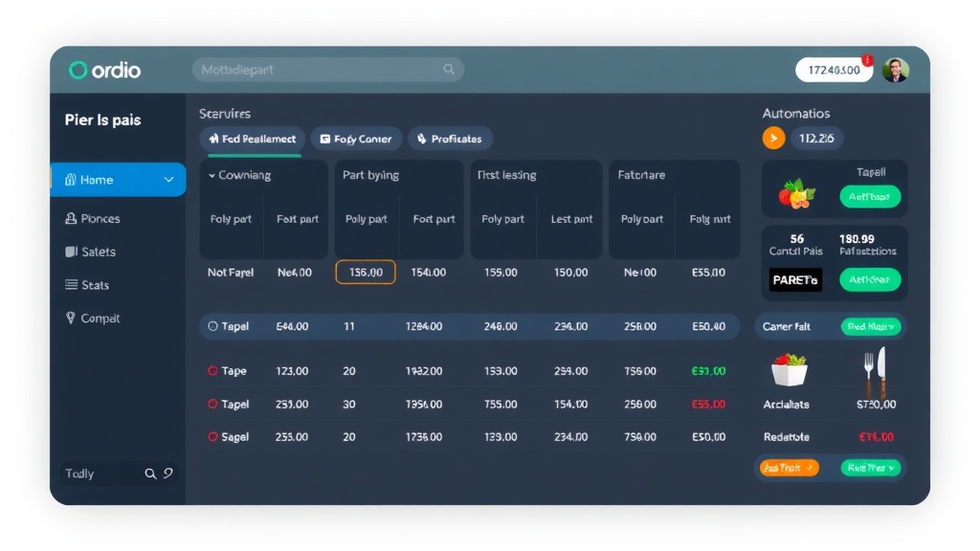This screenshot has width=980, height=551.
Task: Click the green button under Tapell
Action: point(870,197)
